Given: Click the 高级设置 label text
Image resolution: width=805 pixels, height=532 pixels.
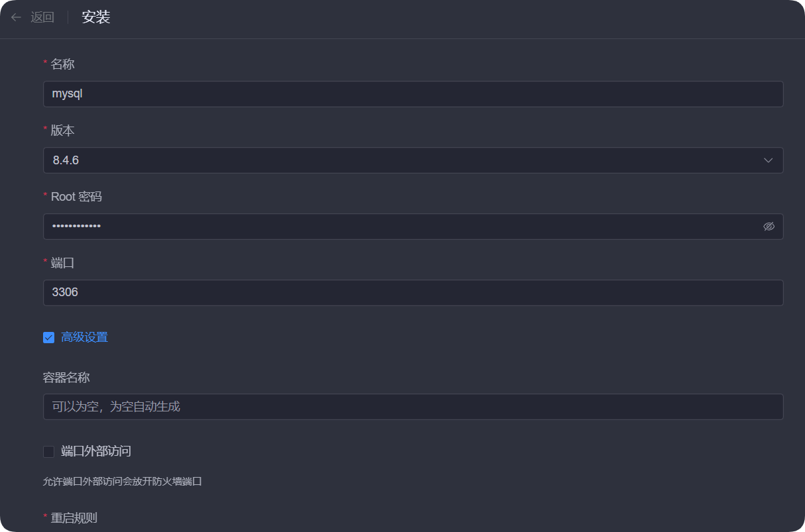Looking at the screenshot, I should [x=84, y=337].
